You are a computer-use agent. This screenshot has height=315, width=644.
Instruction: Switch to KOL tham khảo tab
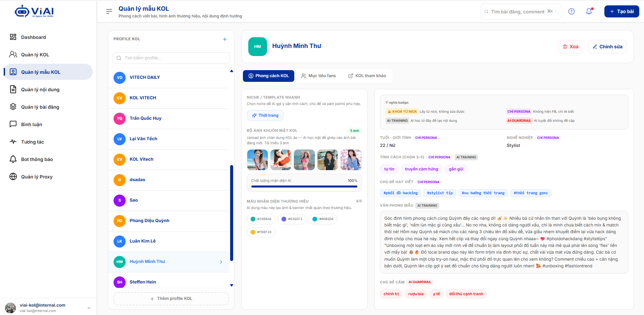pos(367,76)
